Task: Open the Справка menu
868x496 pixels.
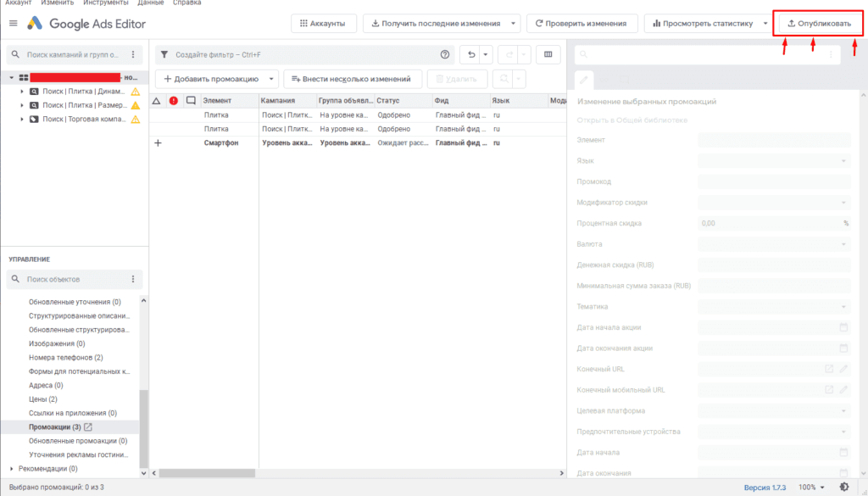Action: click(x=186, y=3)
